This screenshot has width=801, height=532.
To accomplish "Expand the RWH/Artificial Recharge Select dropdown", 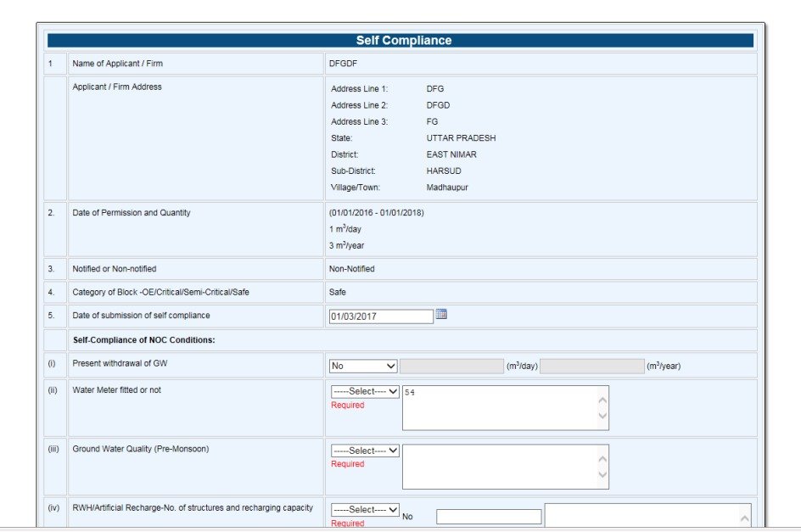I will (x=365, y=509).
